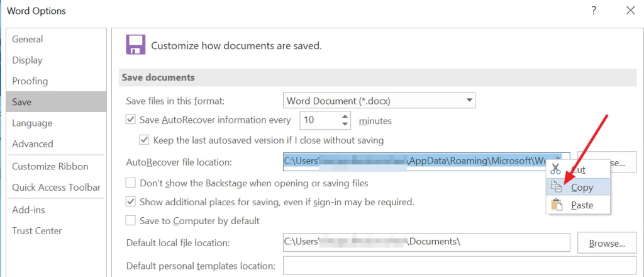Image resolution: width=644 pixels, height=277 pixels.
Task: Toggle Show additional places for saving
Action: pos(131,202)
